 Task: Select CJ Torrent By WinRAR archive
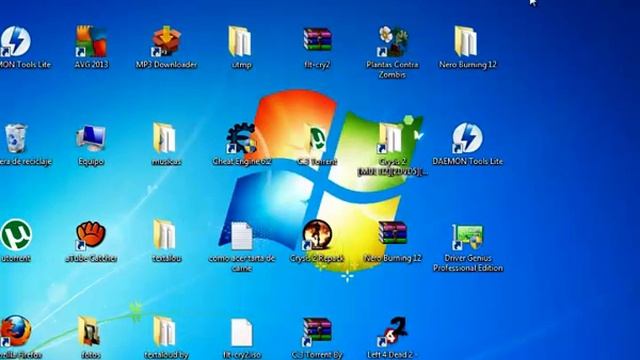coord(317,331)
